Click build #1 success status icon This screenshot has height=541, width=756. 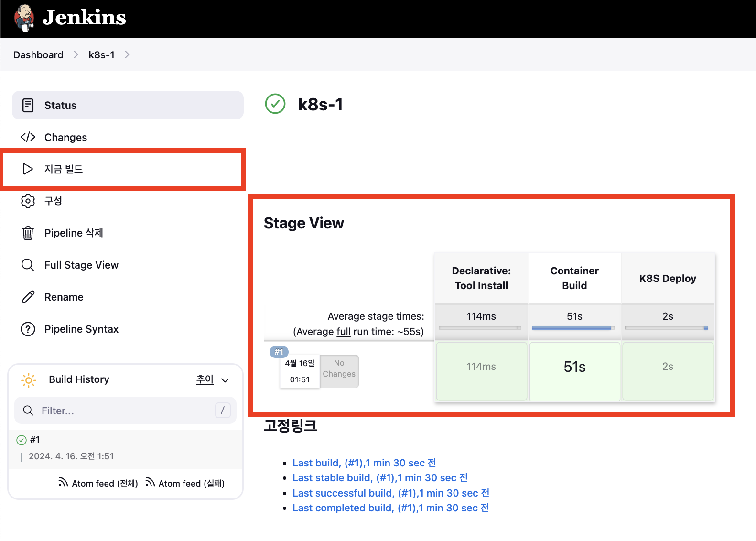click(22, 440)
